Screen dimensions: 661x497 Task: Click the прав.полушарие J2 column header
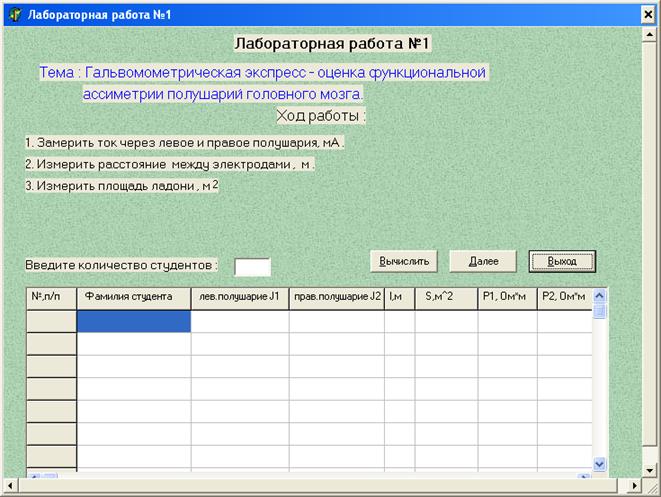pyautogui.click(x=337, y=297)
